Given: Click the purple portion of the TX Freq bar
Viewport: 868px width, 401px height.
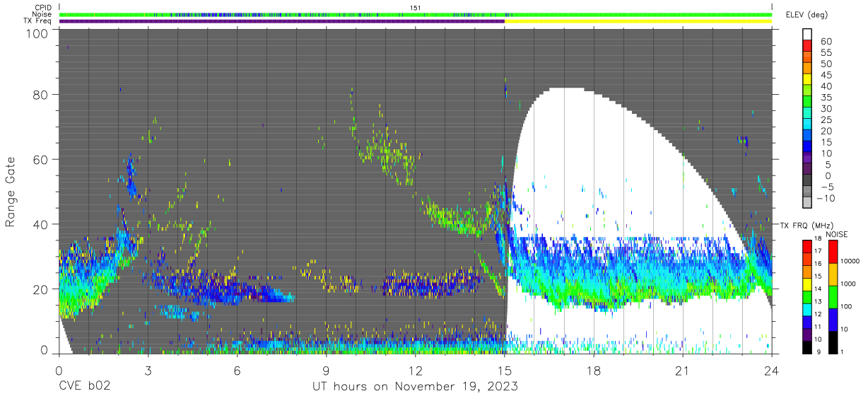Looking at the screenshot, I should [x=281, y=21].
